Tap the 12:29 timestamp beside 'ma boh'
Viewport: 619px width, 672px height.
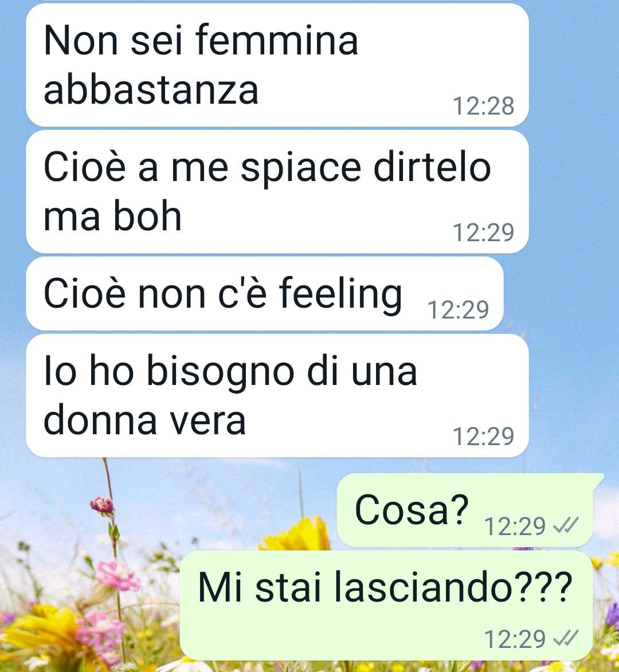pyautogui.click(x=483, y=232)
